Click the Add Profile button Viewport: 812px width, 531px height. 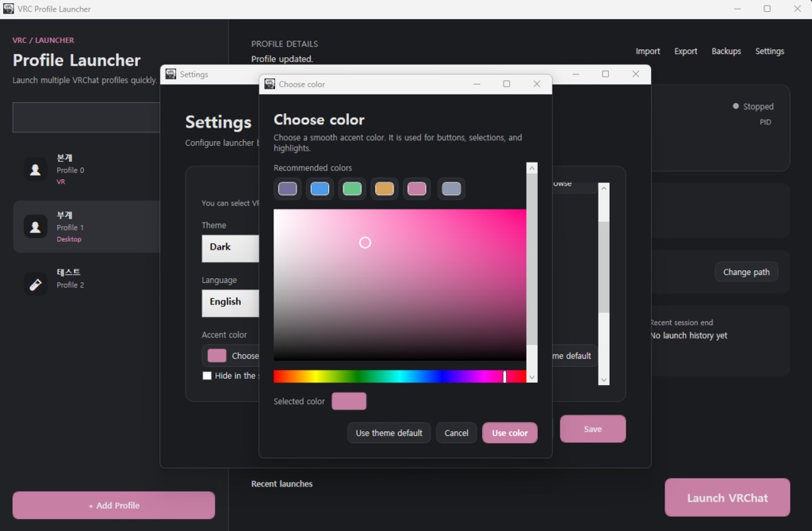point(113,505)
